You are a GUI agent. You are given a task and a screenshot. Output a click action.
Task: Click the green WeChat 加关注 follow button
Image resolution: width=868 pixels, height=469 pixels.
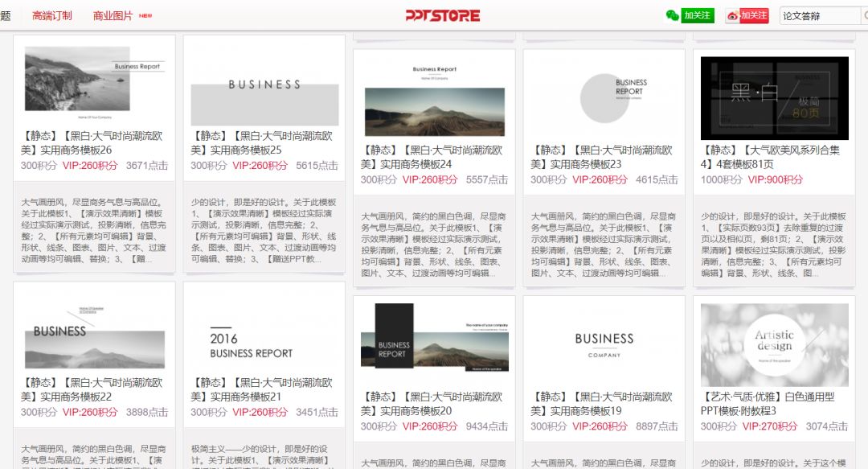point(698,14)
